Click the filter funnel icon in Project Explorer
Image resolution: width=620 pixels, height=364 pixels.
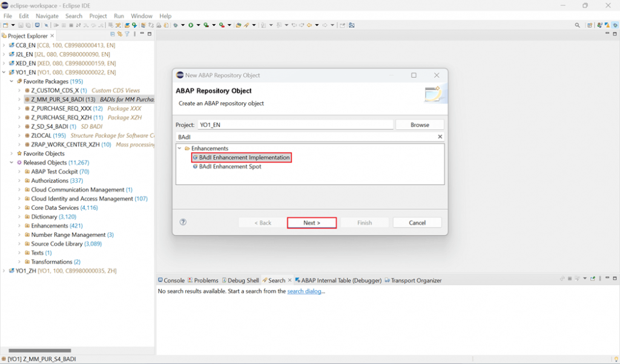point(127,34)
